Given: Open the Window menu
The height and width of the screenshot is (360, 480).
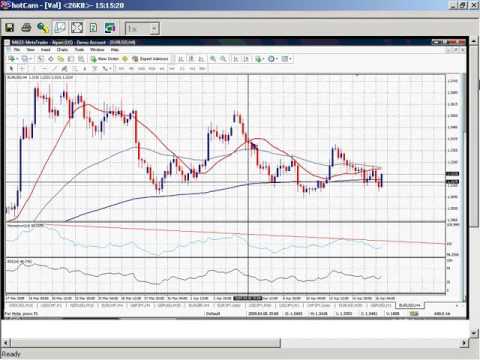Looking at the screenshot, I should 97,50.
